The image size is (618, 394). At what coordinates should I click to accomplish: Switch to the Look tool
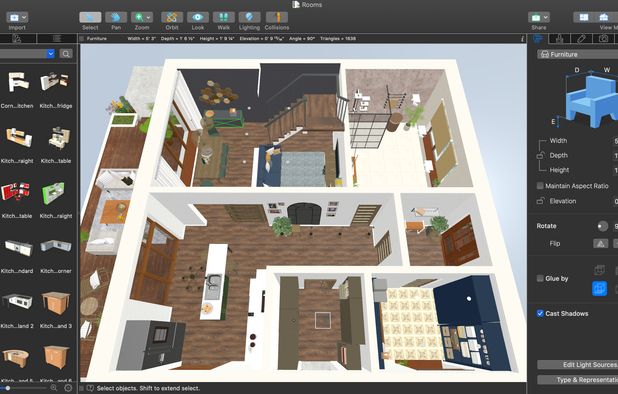(x=198, y=17)
